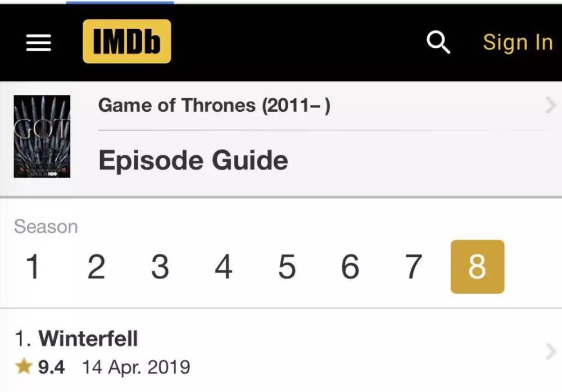Viewport: 562px width, 392px height.
Task: Click the IMDb logo
Action: tap(127, 42)
